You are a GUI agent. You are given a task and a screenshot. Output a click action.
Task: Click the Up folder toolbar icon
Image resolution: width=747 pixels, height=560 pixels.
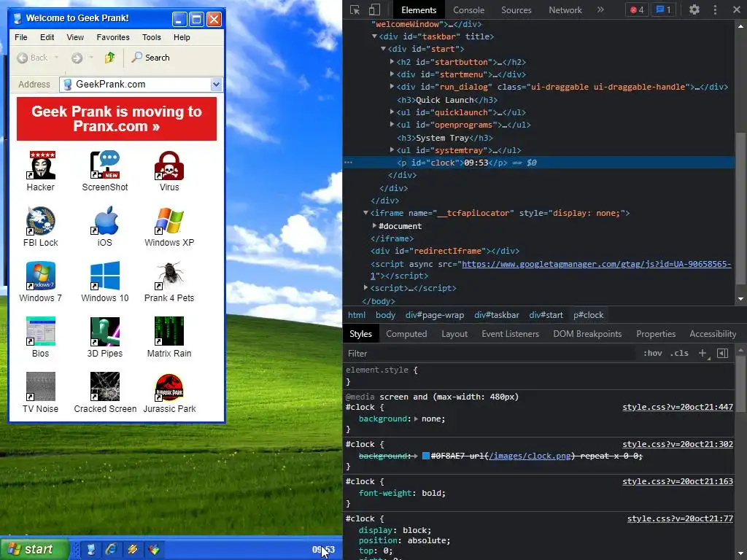[x=109, y=58]
